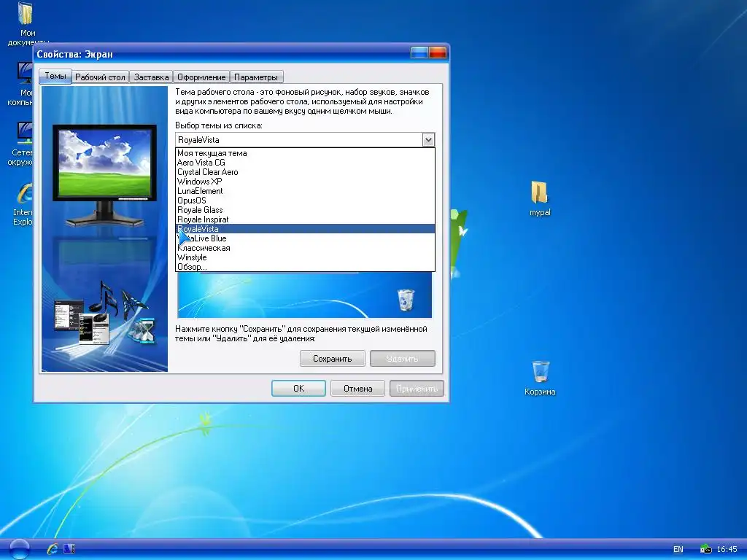The image size is (747, 560).
Task: Click the quick launch icon beside Internet Explorer
Action: coord(69,548)
